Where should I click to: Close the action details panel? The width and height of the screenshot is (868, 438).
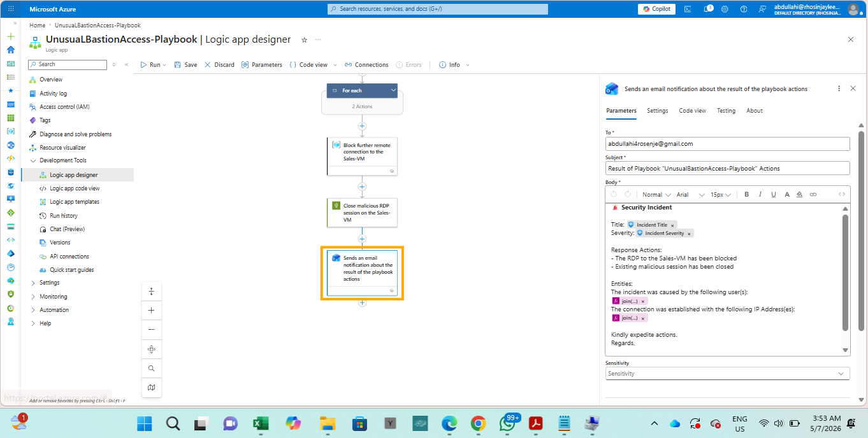tap(853, 88)
